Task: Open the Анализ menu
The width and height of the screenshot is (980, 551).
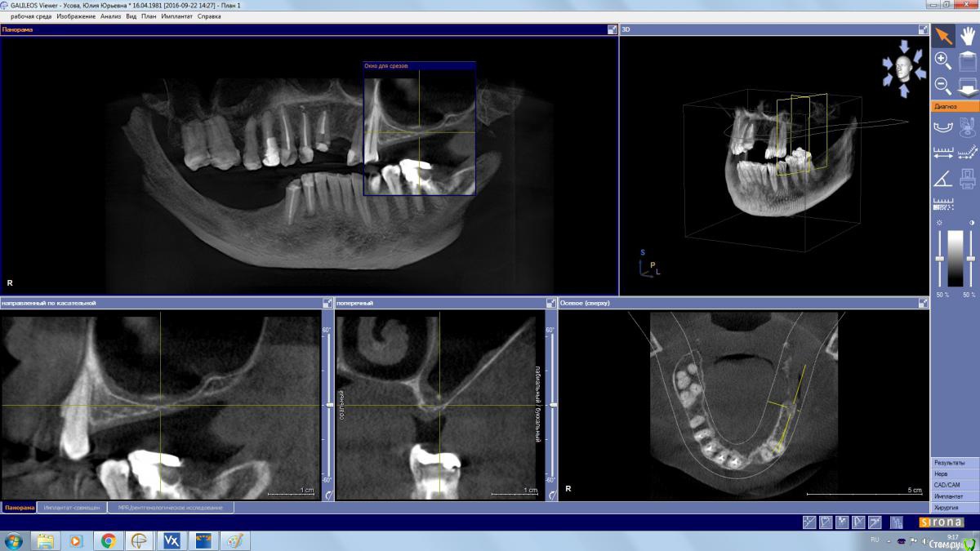Action: click(x=110, y=16)
